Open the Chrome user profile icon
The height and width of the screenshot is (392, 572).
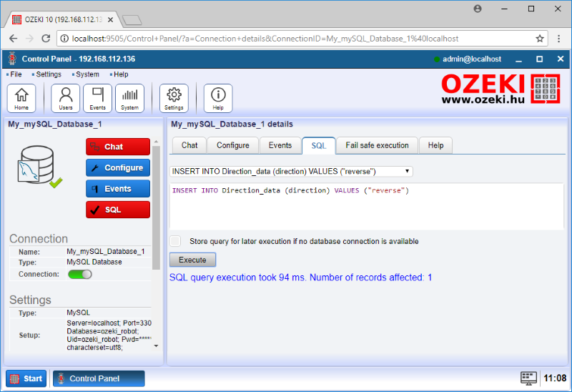point(477,9)
